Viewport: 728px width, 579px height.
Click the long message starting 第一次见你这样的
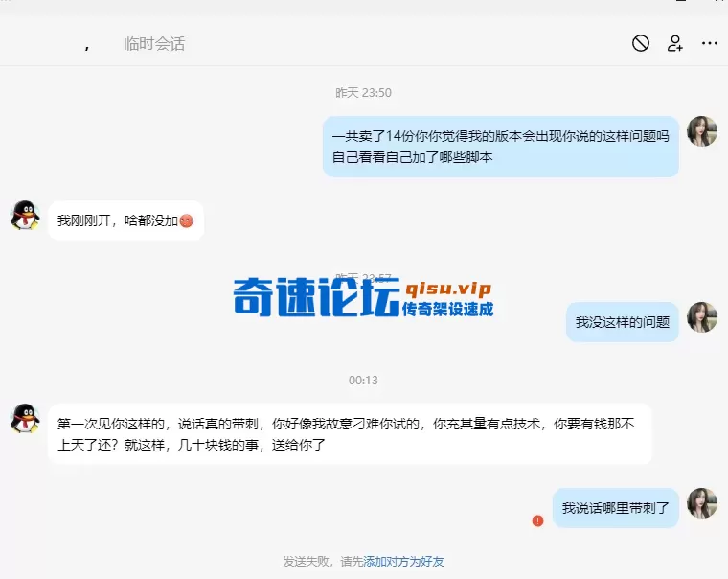(x=350, y=434)
